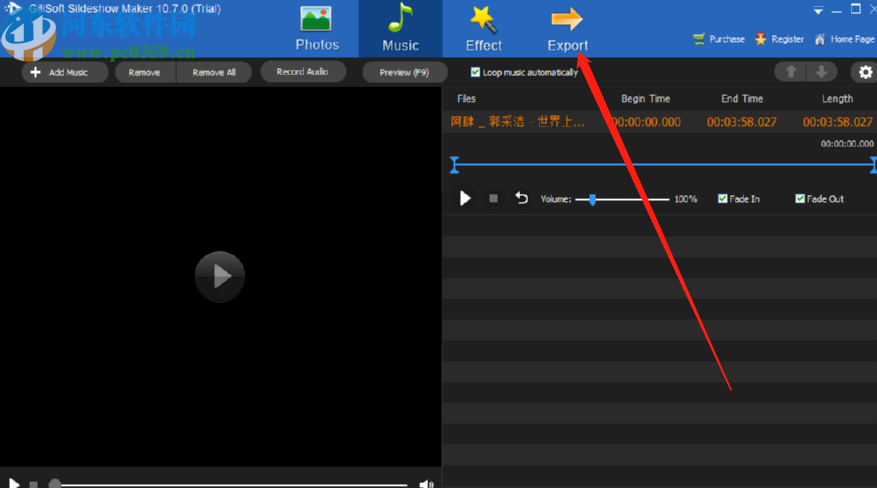Toggle the Fade In checkbox
Screen dimensions: 877x488
click(x=723, y=198)
